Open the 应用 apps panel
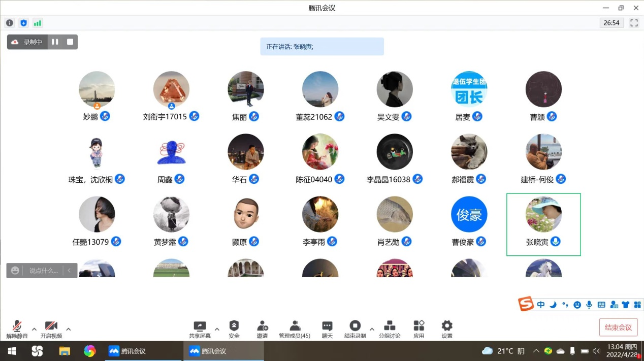 [418, 329]
